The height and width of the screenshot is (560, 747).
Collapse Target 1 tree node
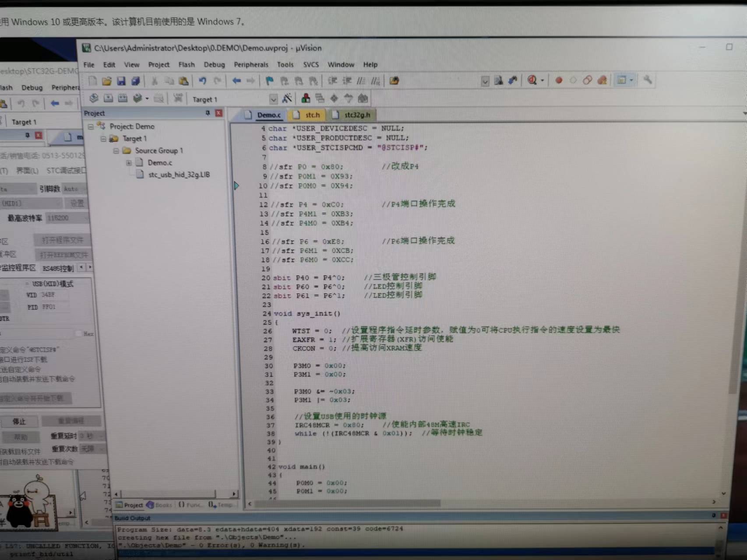103,139
